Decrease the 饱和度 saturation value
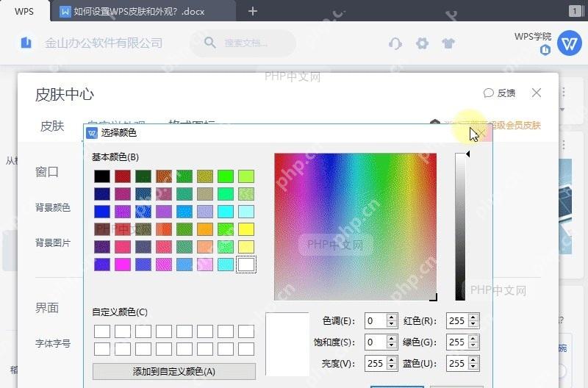588x388 pixels. 392,346
